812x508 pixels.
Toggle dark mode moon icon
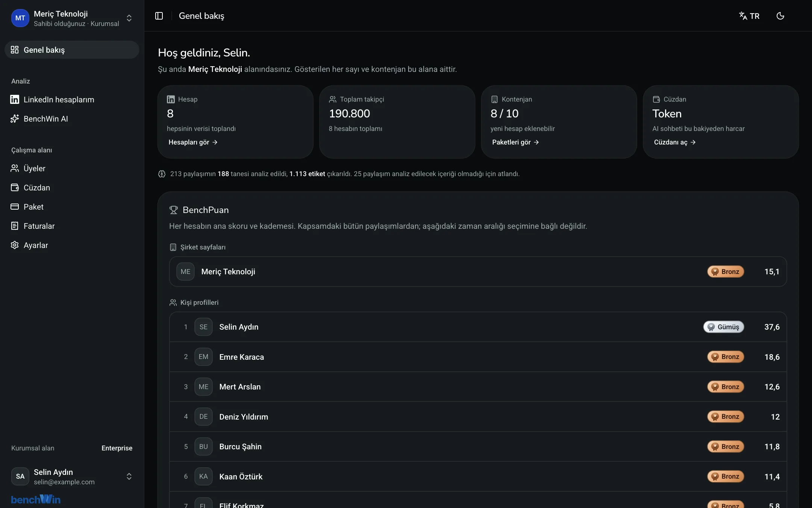[x=780, y=16]
